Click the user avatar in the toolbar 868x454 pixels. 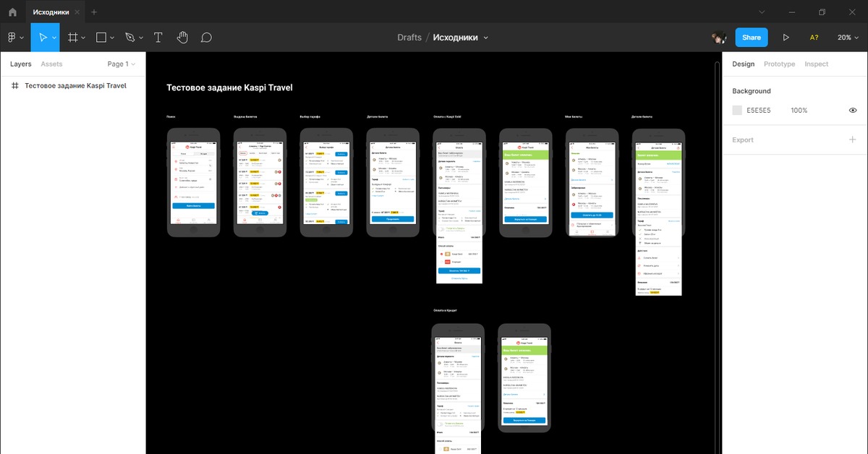point(719,38)
